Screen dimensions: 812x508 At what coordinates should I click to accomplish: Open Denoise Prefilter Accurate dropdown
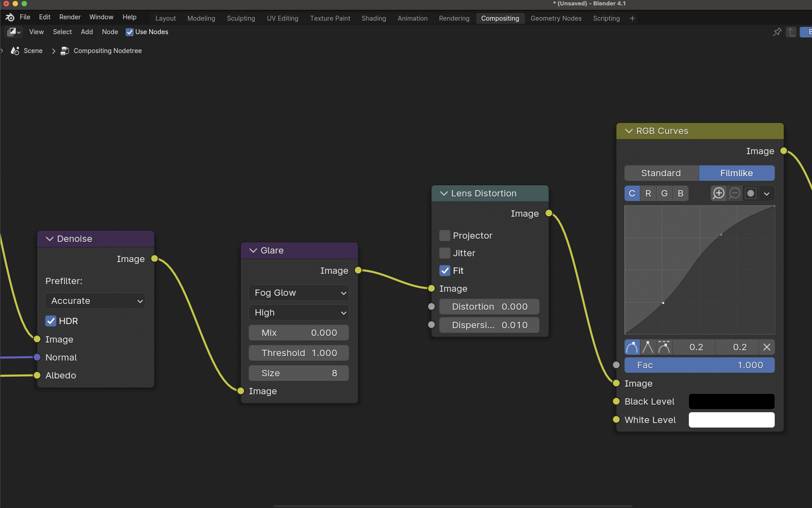pyautogui.click(x=95, y=301)
